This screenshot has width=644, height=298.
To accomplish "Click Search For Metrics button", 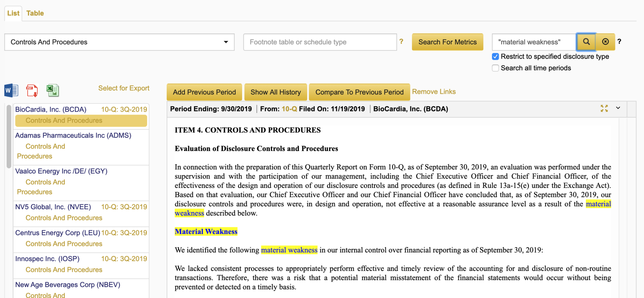I will coord(447,42).
